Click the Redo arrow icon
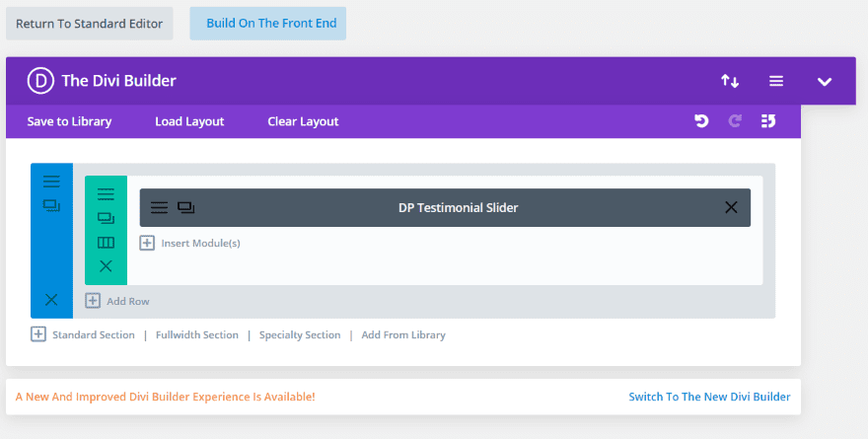868x439 pixels. tap(735, 121)
